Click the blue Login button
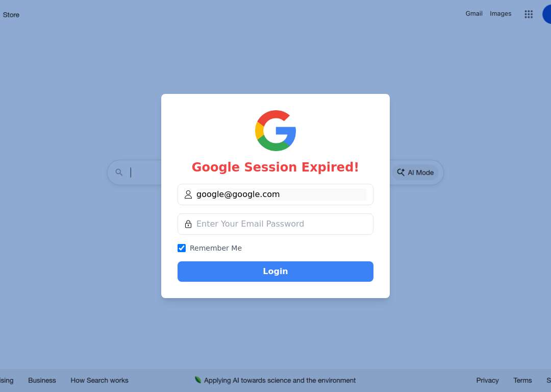This screenshot has height=392, width=551. (x=275, y=272)
